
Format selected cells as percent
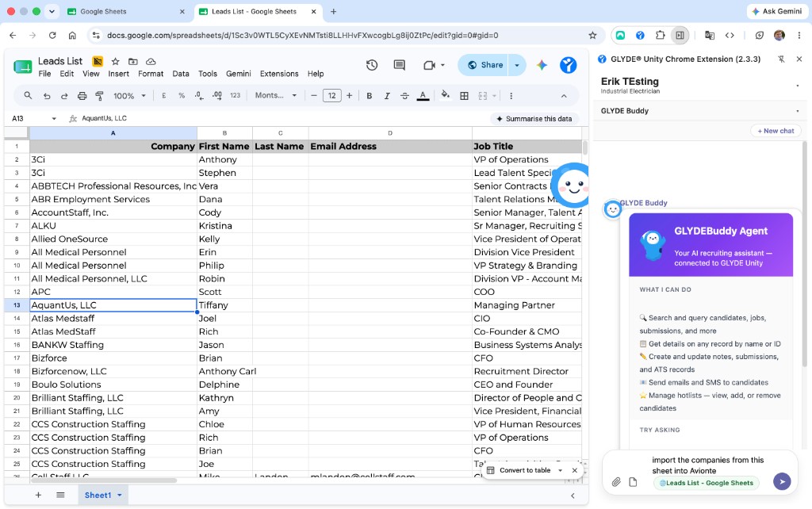pos(182,96)
